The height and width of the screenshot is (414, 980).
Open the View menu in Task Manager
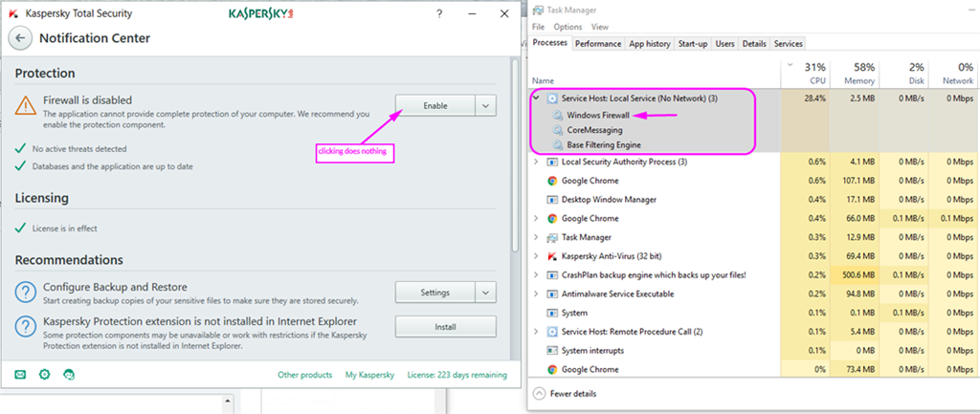coord(600,27)
